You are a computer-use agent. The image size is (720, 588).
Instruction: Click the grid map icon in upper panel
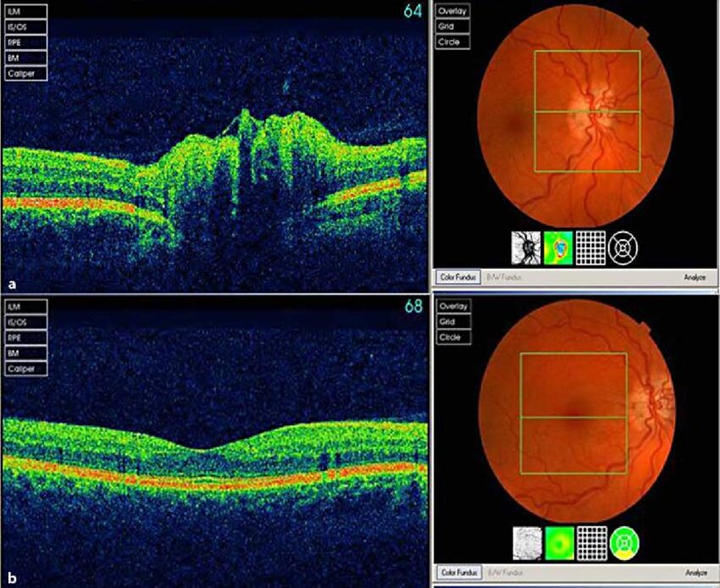[x=590, y=247]
